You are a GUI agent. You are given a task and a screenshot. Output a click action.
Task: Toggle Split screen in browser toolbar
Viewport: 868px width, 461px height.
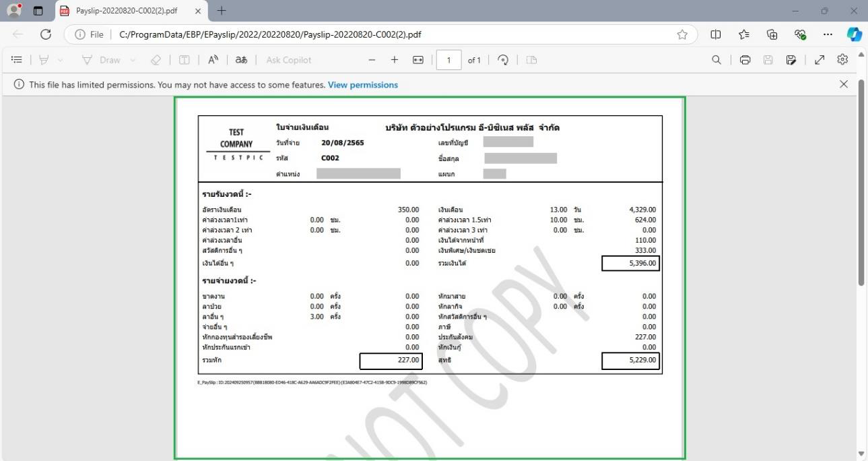(715, 34)
